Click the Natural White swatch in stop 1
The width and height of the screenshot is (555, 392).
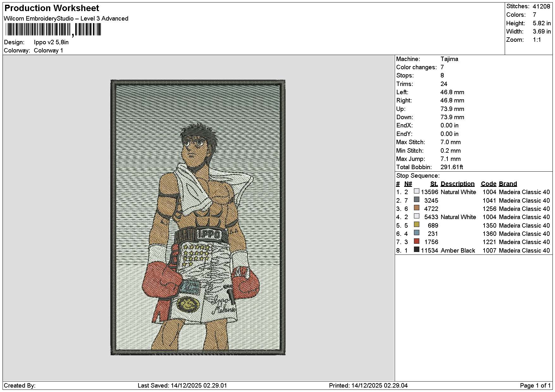click(416, 191)
